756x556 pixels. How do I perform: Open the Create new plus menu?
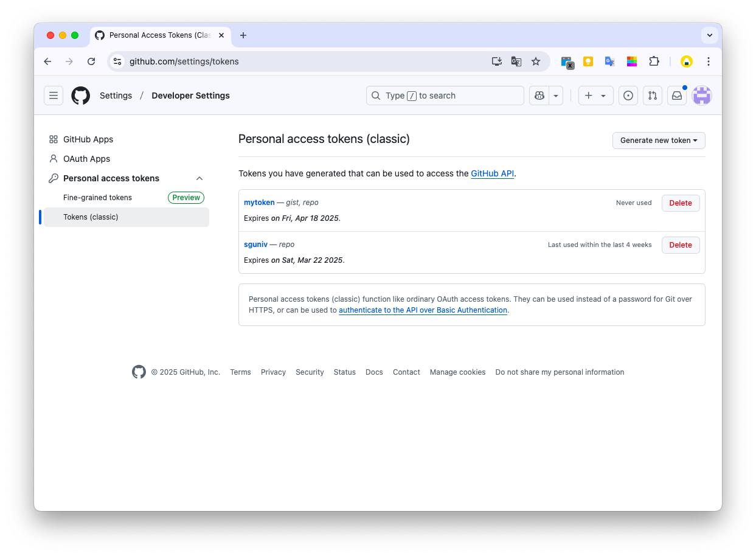point(596,96)
